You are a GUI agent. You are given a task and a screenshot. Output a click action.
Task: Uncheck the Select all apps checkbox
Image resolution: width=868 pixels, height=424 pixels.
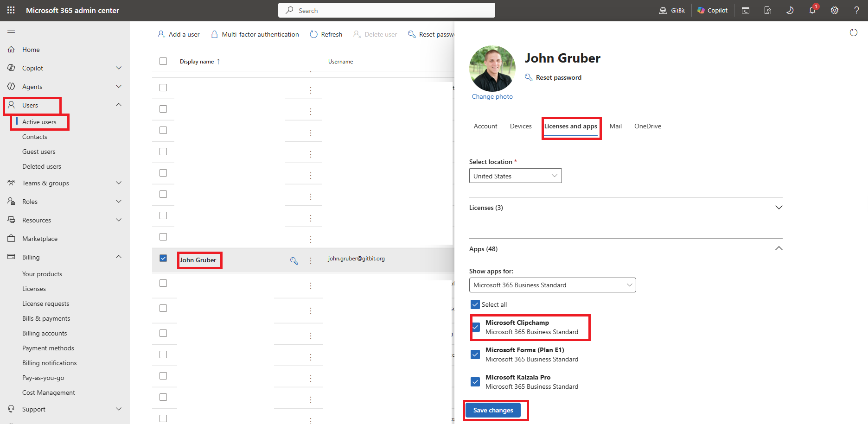[x=475, y=304]
